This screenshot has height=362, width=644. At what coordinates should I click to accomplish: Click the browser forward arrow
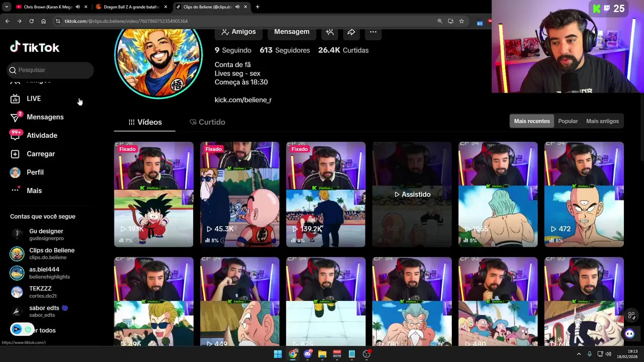tap(19, 21)
